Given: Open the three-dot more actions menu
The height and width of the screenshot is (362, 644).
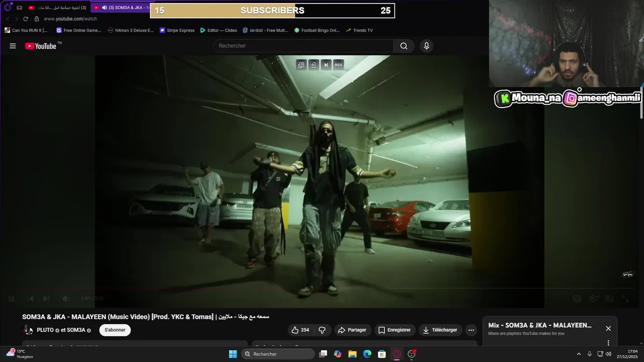Looking at the screenshot, I should [x=471, y=330].
